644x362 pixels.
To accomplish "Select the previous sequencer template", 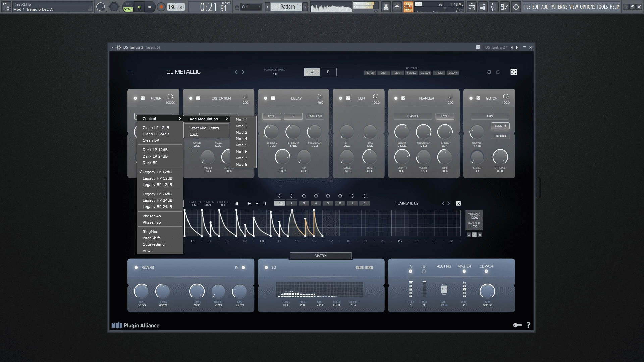I will pyautogui.click(x=443, y=203).
